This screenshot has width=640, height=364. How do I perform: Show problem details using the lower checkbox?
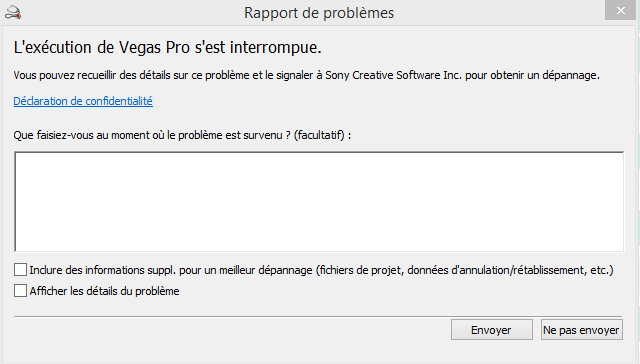click(20, 291)
